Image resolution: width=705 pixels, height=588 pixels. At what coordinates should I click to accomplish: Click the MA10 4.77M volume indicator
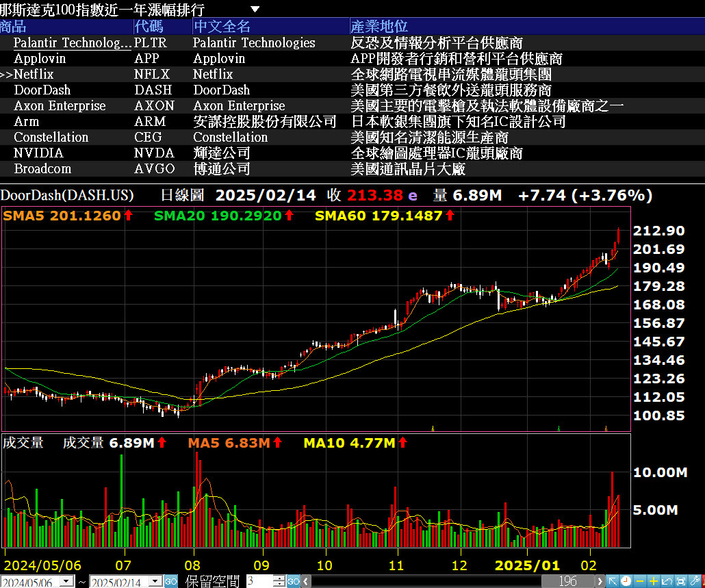point(349,444)
